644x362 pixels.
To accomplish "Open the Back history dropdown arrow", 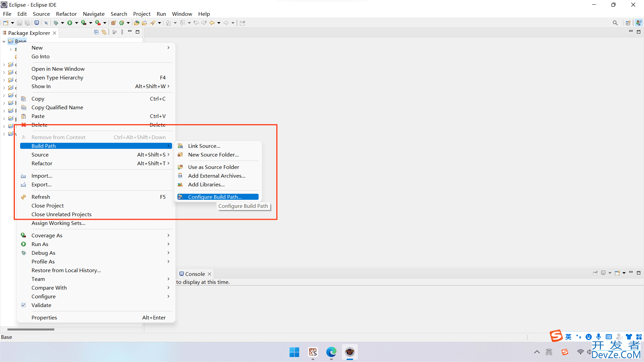I will (219, 23).
